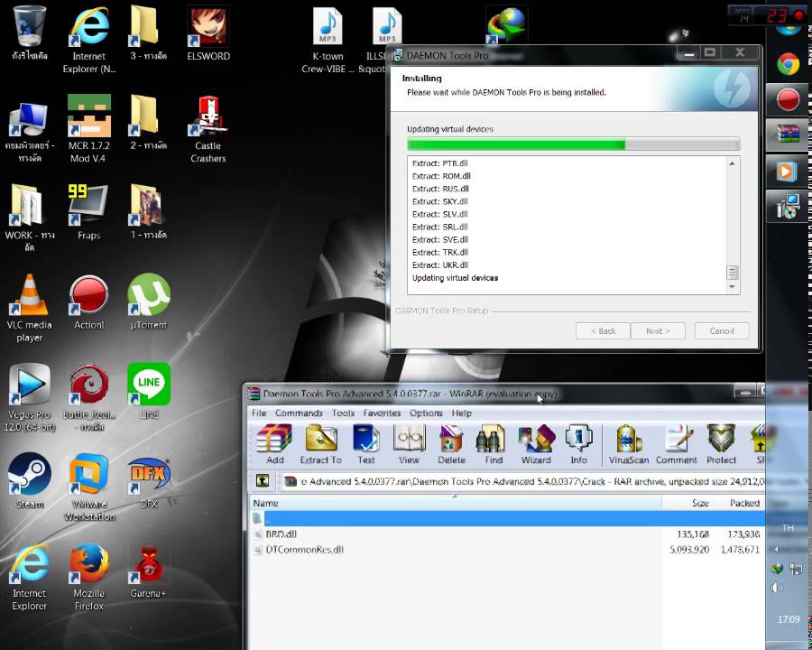
Task: Click the Protect icon in WinRAR
Action: pyautogui.click(x=721, y=444)
